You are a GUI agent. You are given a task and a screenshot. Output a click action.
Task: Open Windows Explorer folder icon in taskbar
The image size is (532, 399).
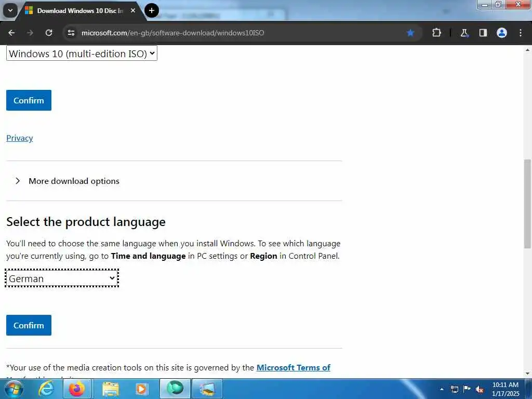click(111, 389)
